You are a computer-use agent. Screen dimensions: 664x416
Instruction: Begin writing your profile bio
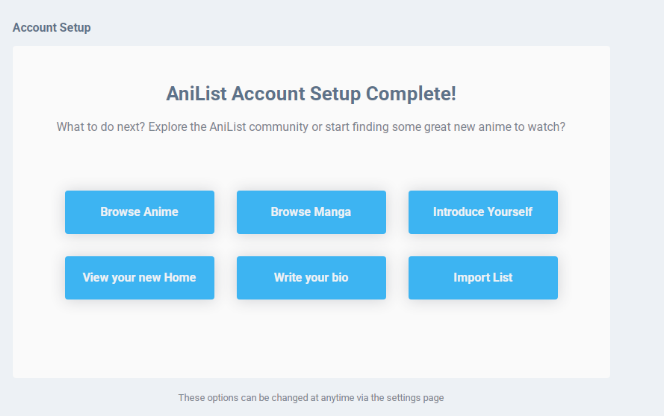(x=311, y=277)
